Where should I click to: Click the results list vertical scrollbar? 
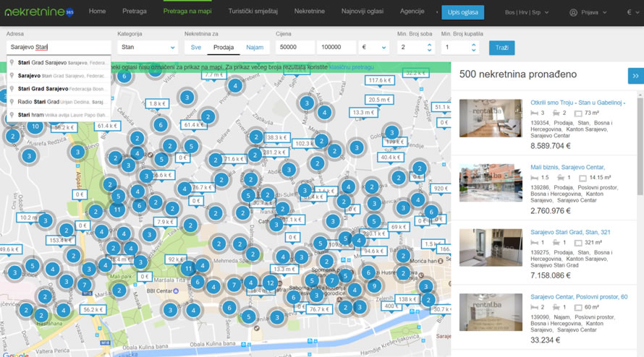click(x=640, y=145)
